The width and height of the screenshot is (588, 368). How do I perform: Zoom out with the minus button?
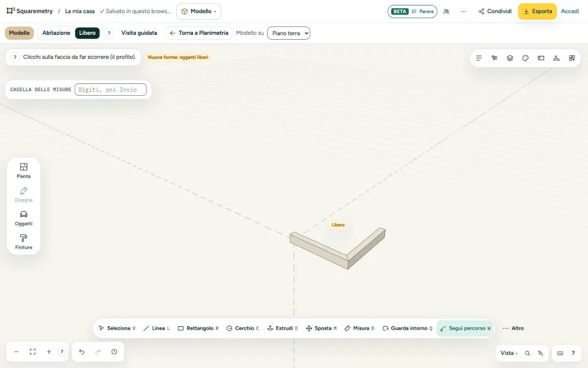[x=16, y=352]
